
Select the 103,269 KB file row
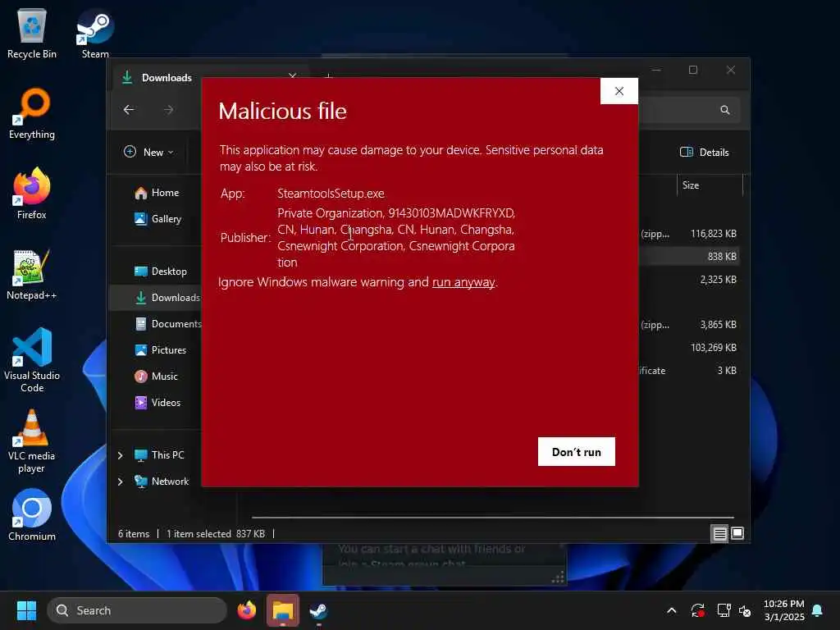(691, 348)
